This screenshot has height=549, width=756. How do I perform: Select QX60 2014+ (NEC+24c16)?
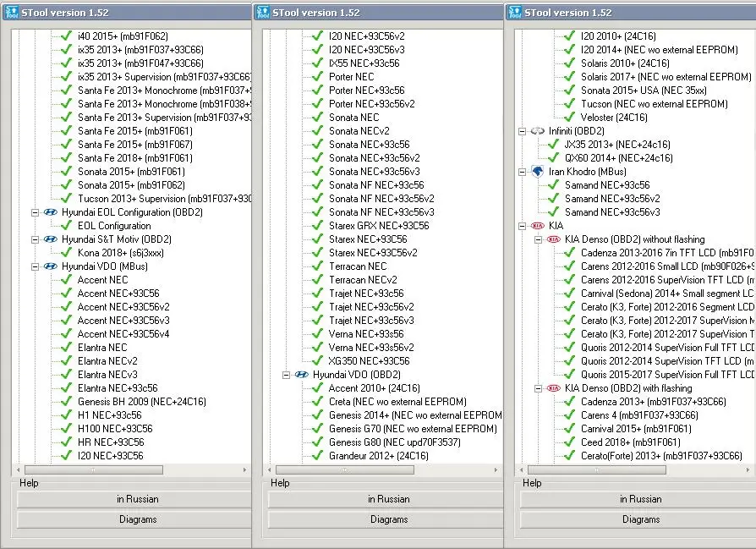tap(619, 157)
